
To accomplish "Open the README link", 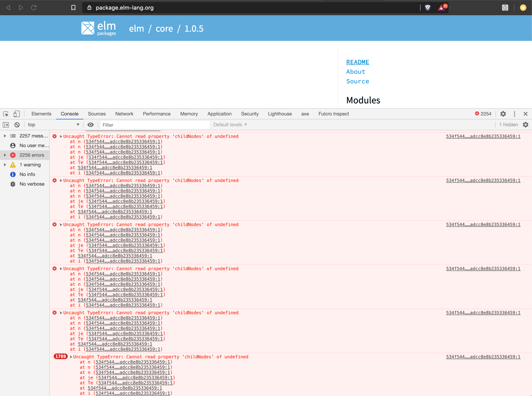I will point(357,62).
